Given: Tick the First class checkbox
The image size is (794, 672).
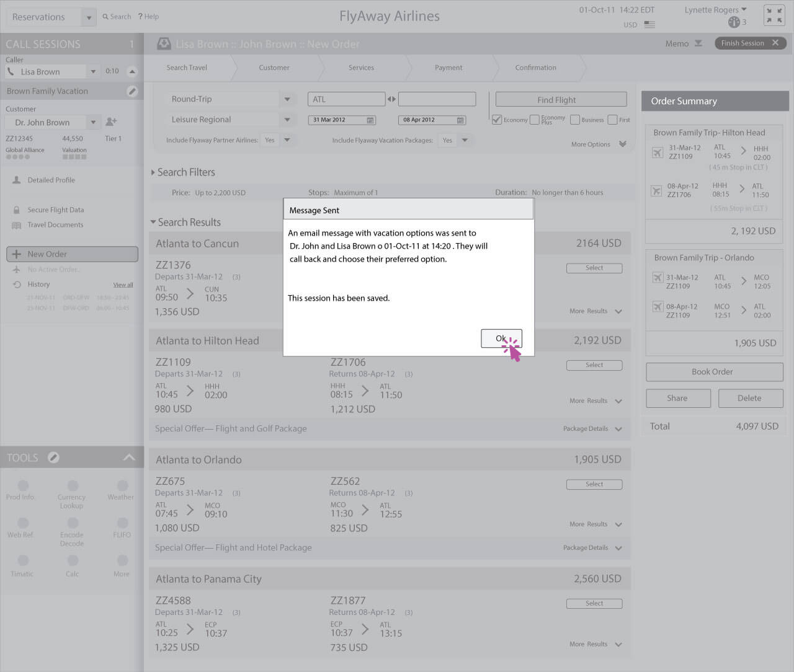Looking at the screenshot, I should tap(612, 120).
